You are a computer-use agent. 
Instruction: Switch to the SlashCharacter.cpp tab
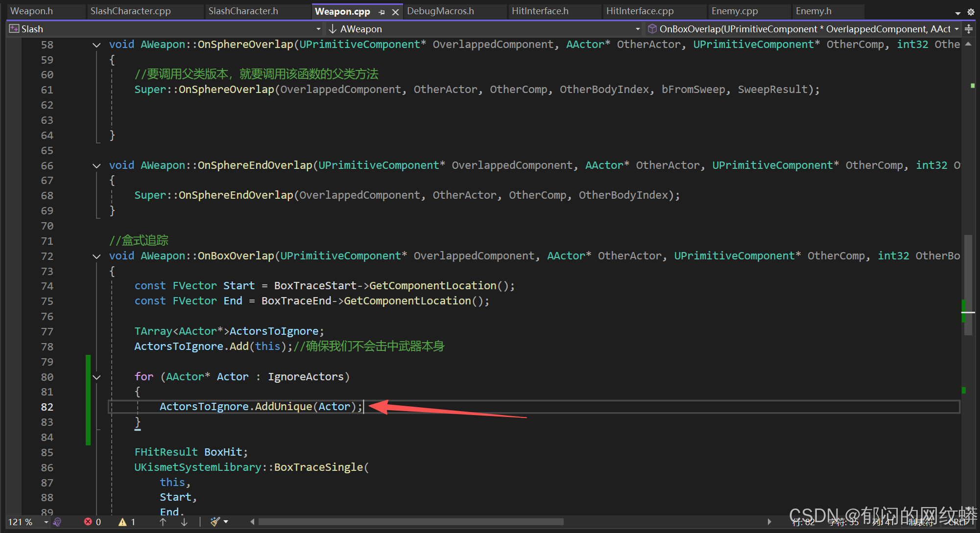click(x=130, y=11)
